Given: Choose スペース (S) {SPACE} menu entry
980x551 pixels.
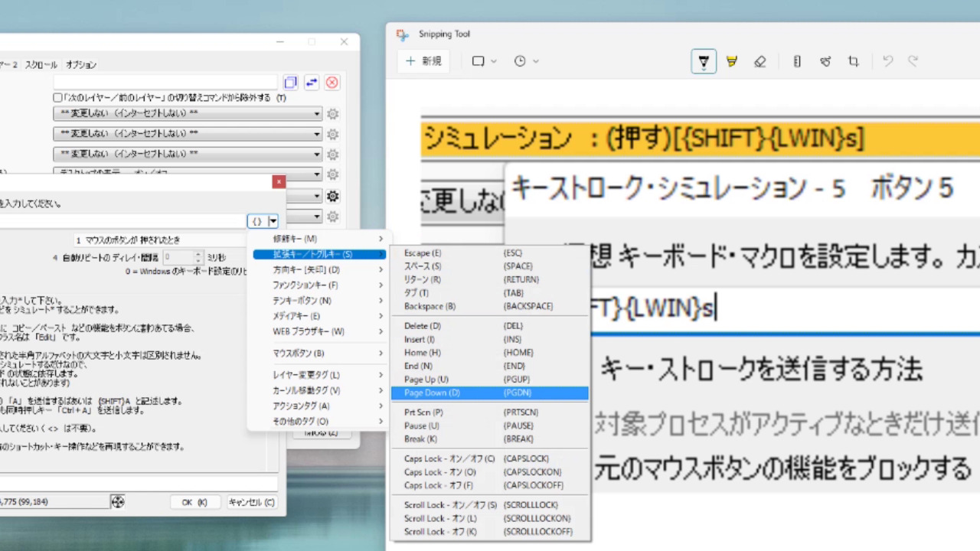Looking at the screenshot, I should click(490, 266).
